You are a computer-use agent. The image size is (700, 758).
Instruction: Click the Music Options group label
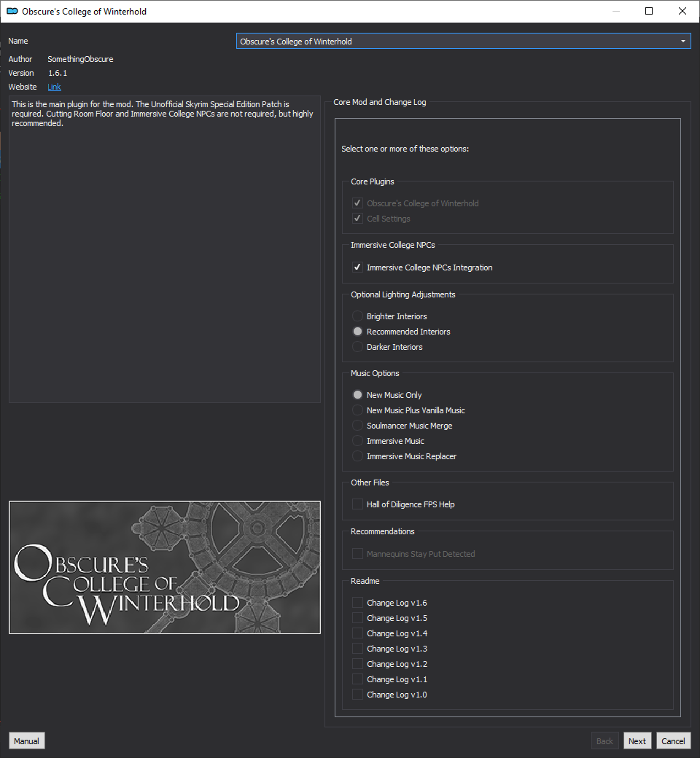pos(375,373)
